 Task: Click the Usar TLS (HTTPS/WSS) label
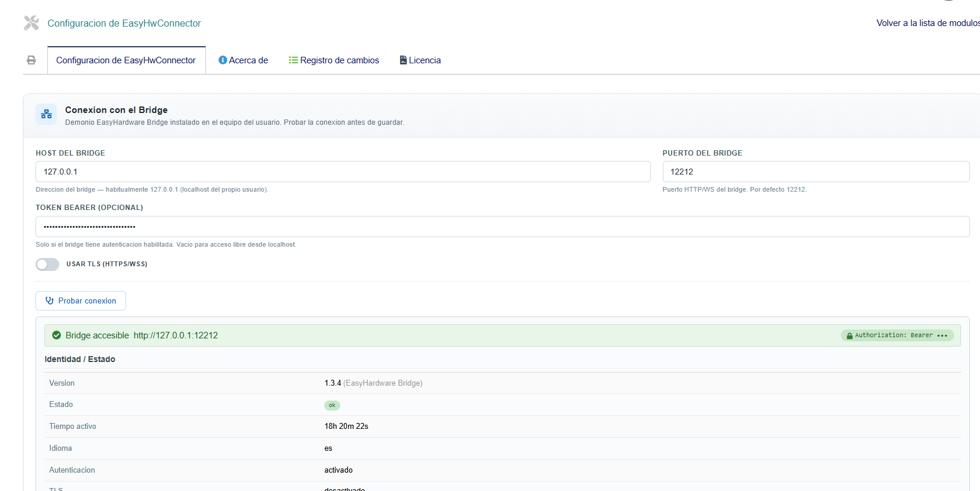point(107,264)
